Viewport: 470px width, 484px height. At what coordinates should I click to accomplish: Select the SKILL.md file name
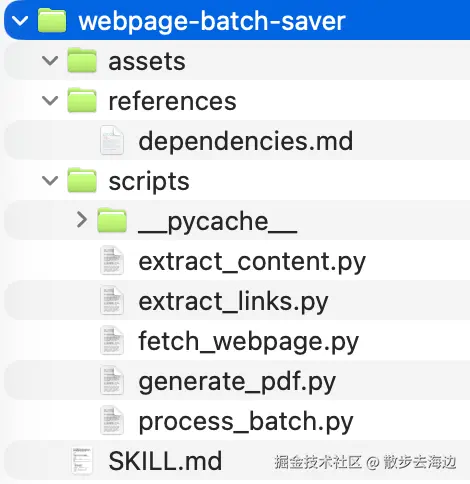tap(165, 461)
